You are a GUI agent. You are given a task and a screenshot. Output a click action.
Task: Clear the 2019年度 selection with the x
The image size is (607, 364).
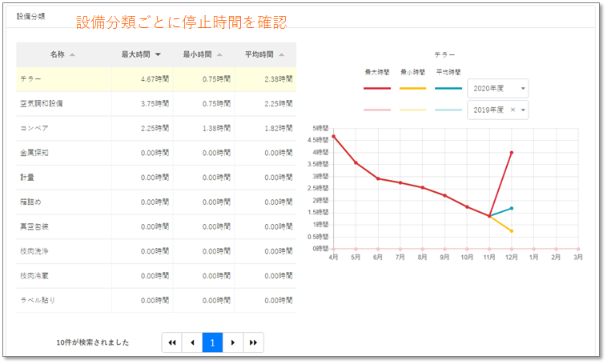point(513,110)
